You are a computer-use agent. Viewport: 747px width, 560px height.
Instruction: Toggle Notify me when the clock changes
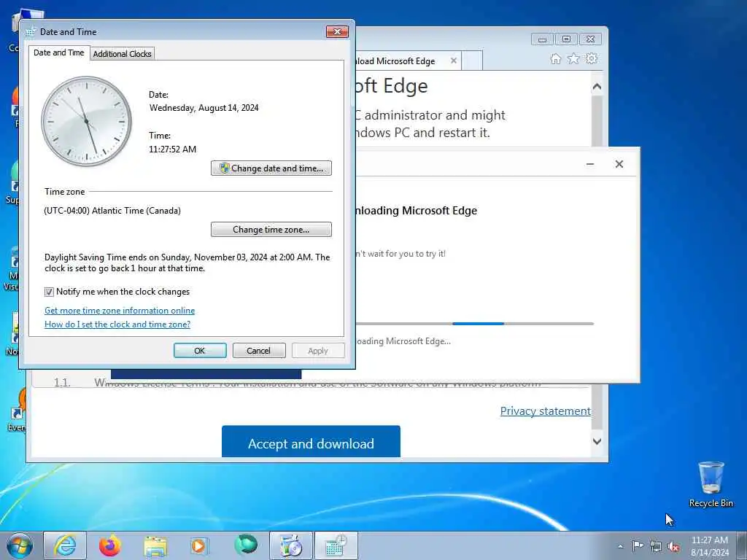[x=49, y=292]
